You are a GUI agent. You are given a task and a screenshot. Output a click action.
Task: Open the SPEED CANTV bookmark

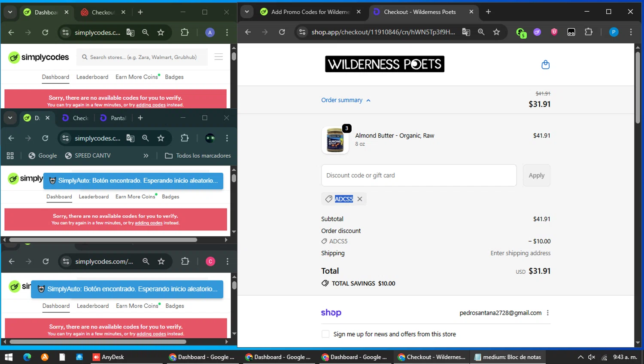click(x=88, y=156)
